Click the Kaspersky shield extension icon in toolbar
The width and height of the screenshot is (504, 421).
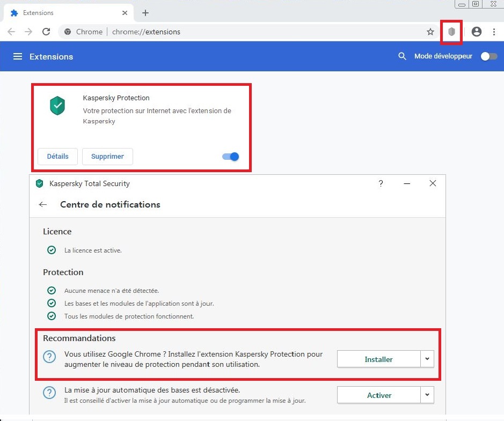pyautogui.click(x=451, y=32)
